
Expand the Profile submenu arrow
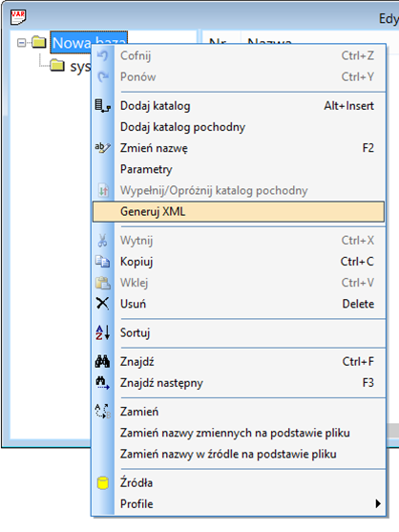pyautogui.click(x=378, y=503)
